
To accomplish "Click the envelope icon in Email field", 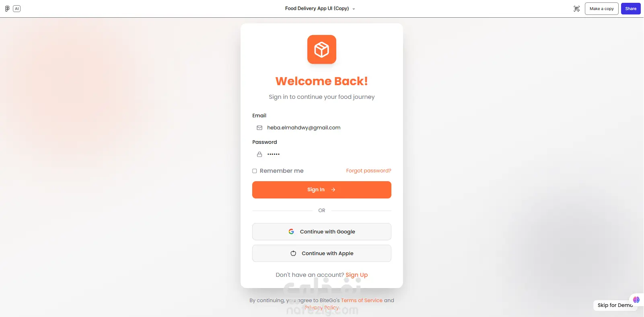I will click(259, 128).
